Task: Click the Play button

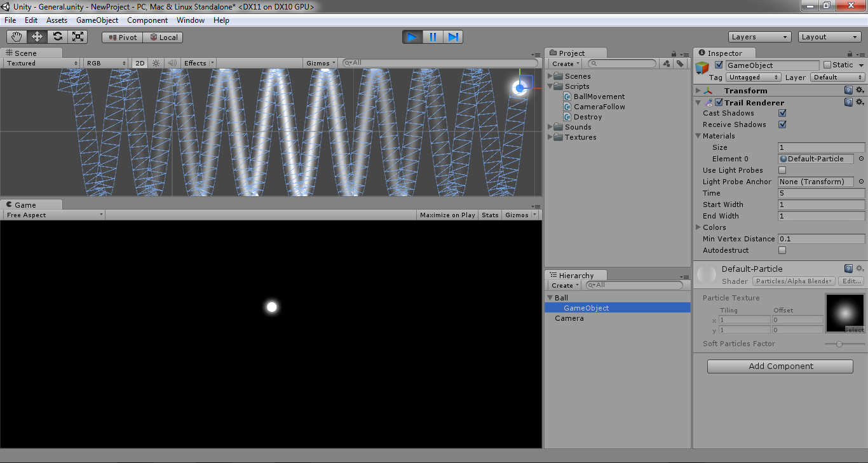Action: pos(412,37)
